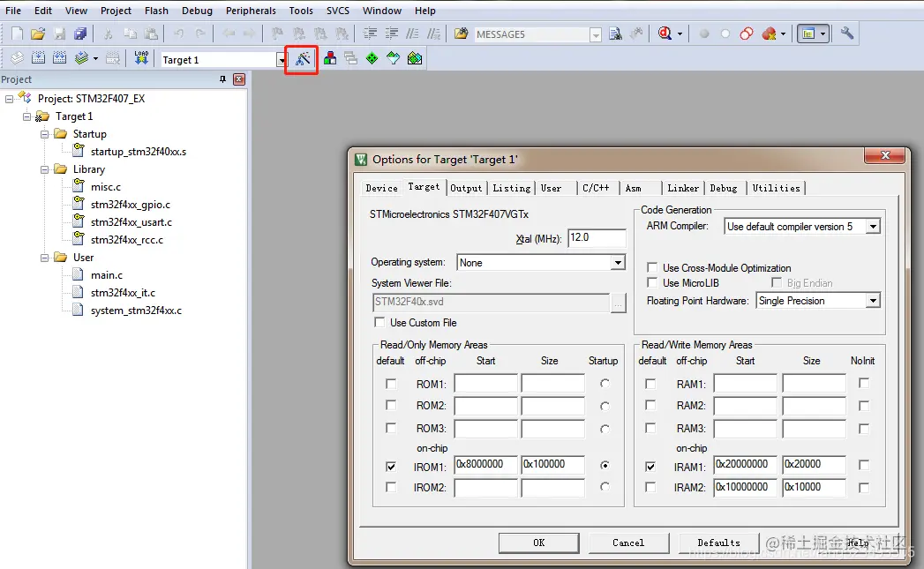
Task: Open the Peripherals menu
Action: tap(251, 11)
